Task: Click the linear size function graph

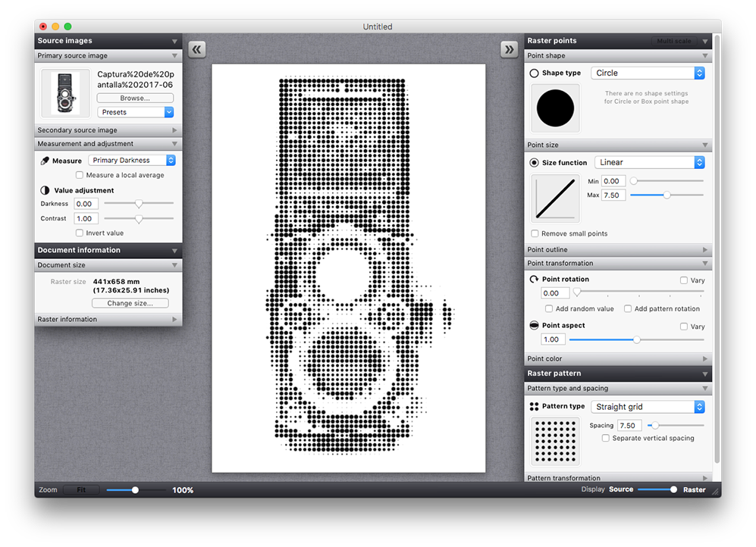Action: tap(555, 198)
